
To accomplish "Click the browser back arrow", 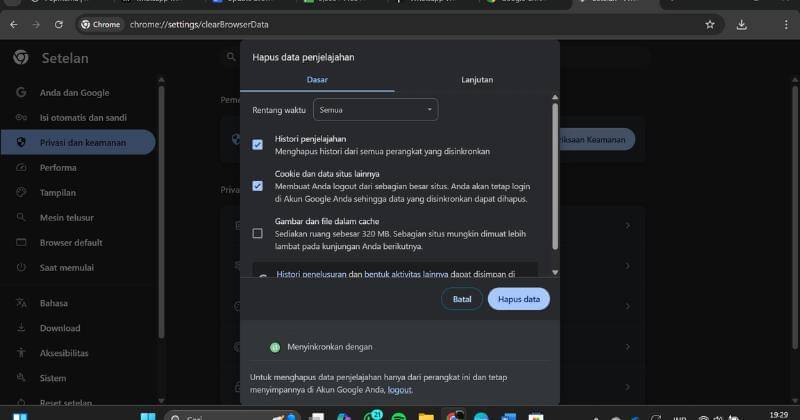I will [x=14, y=23].
